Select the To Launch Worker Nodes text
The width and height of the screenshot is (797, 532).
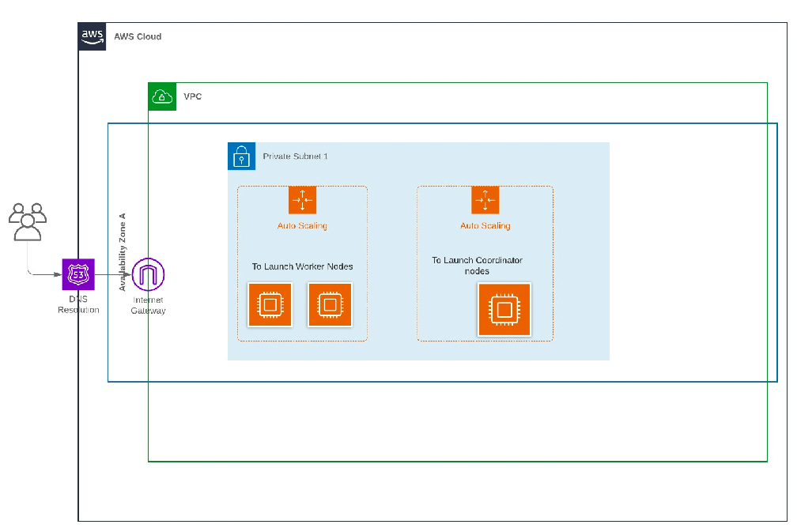302,266
